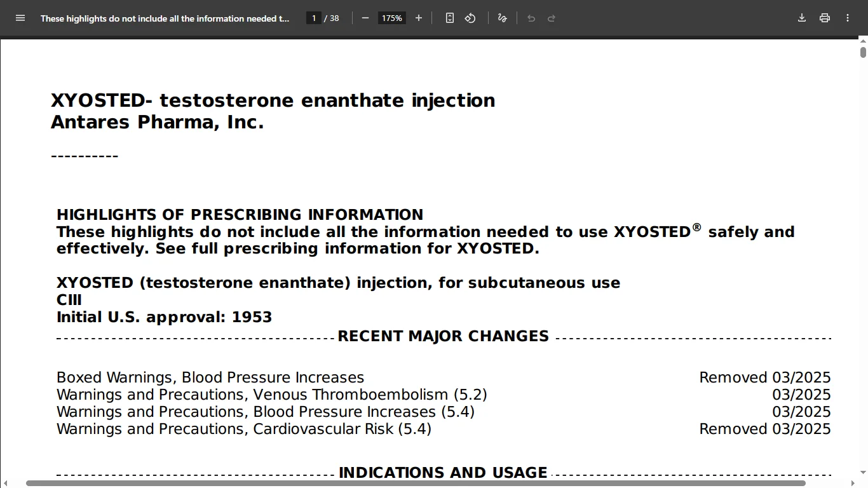Viewport: 868px width, 488px height.
Task: Click the scroll down arrow at bottom right
Action: (863, 473)
